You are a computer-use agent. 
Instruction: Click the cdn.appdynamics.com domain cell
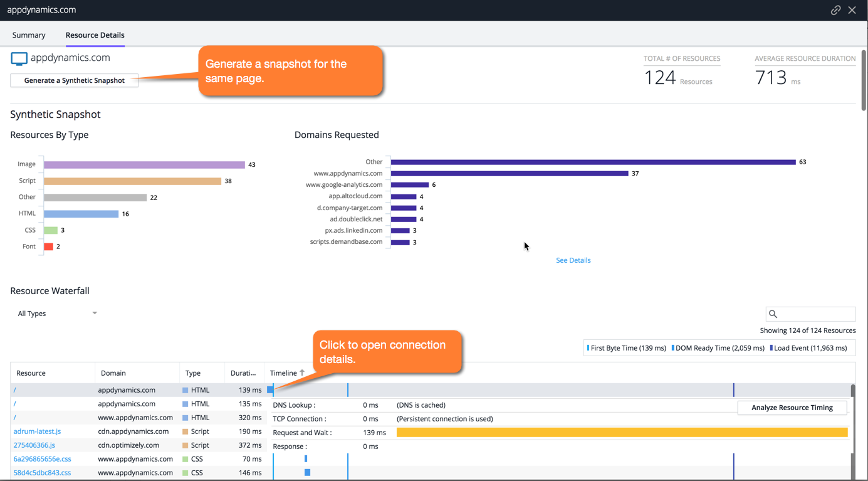pyautogui.click(x=133, y=431)
